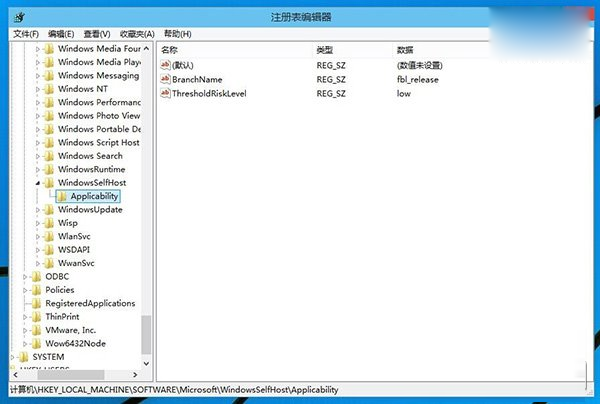Click the ThresholdRiskLevel string value icon
601x404 pixels.
165,93
